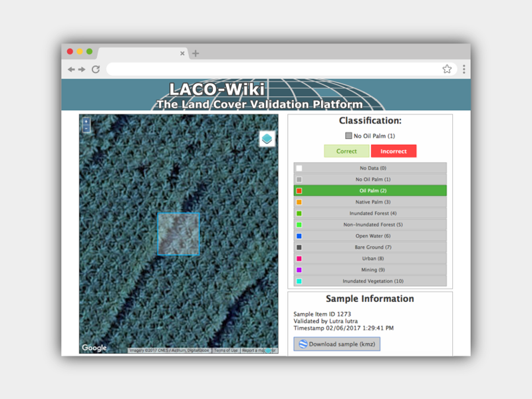The image size is (532, 399).
Task: Download sample (kmz) button
Action: coord(337,344)
